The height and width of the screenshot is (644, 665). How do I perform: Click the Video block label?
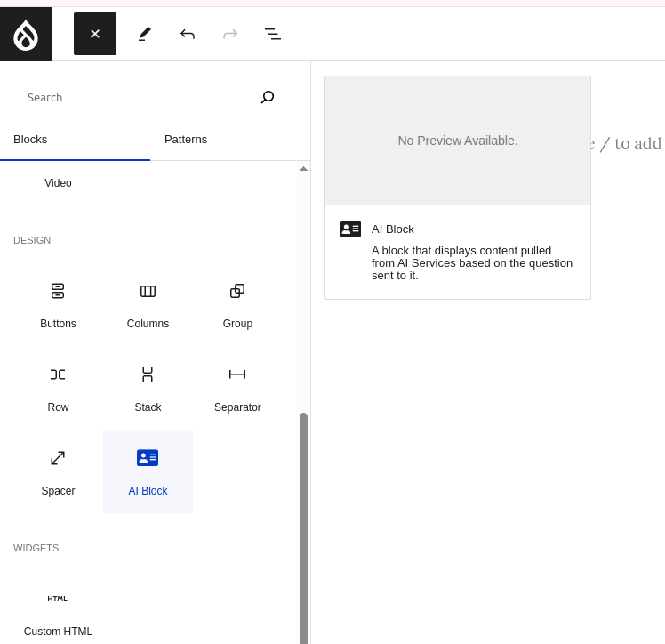point(58,183)
